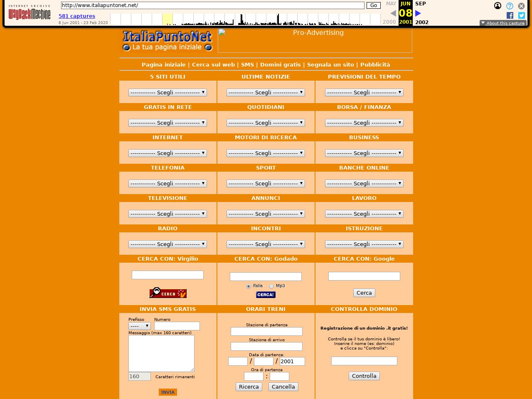Click the capture timeline histogram
Image resolution: width=532 pixels, height=399 pixels.
click(x=245, y=20)
